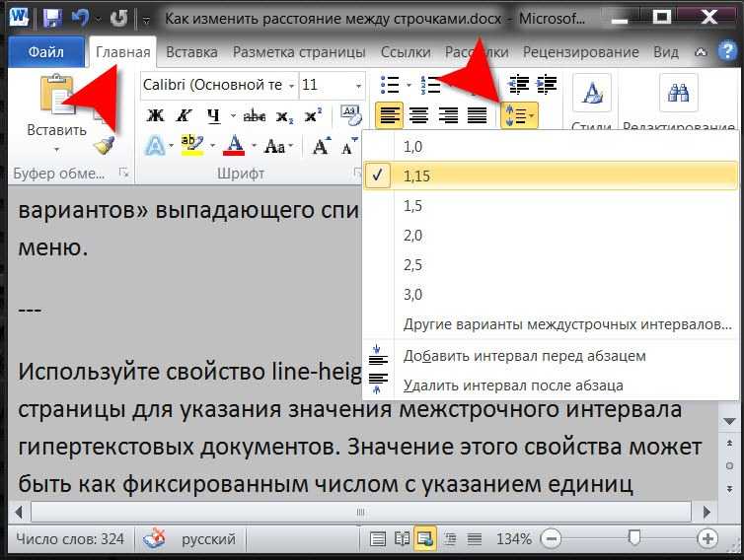Choose line spacing 2,0
744x560 pixels.
551,236
